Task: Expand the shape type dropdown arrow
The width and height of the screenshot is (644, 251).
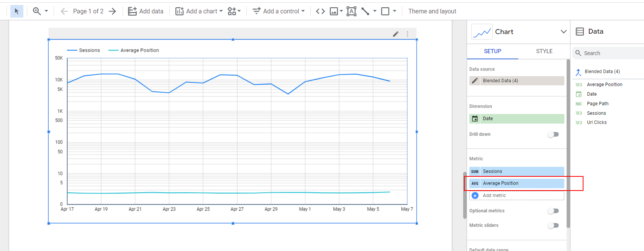Action: pos(395,11)
